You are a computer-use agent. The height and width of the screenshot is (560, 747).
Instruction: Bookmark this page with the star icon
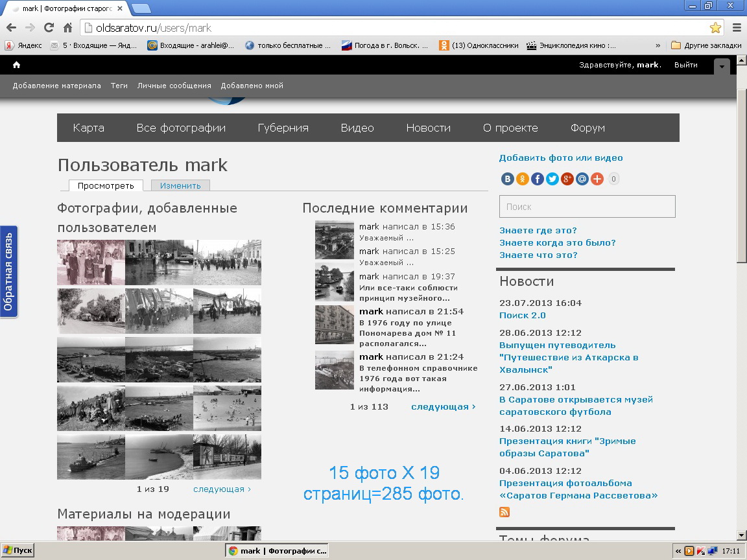[715, 28]
